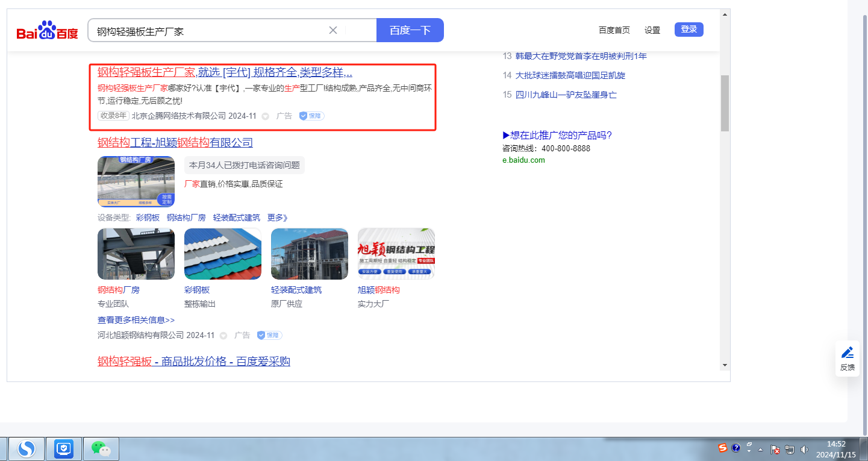
Task: Open WeChat from the taskbar
Action: (101, 448)
